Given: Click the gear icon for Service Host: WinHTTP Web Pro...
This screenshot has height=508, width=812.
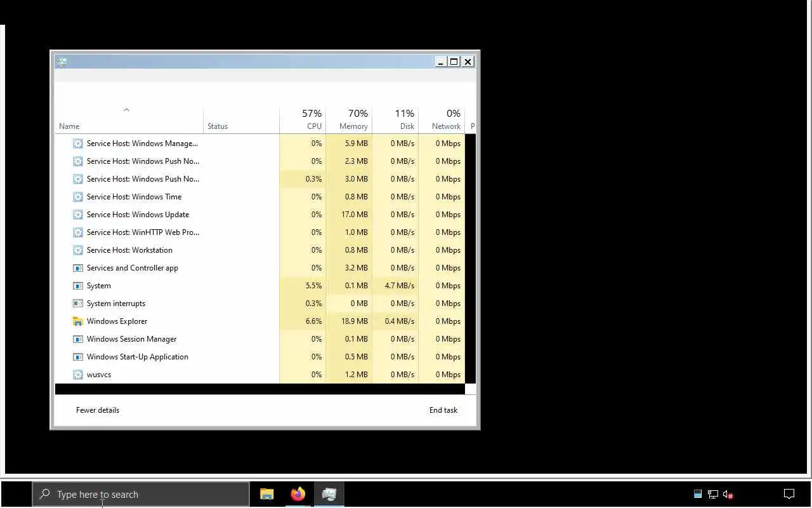Looking at the screenshot, I should click(78, 232).
